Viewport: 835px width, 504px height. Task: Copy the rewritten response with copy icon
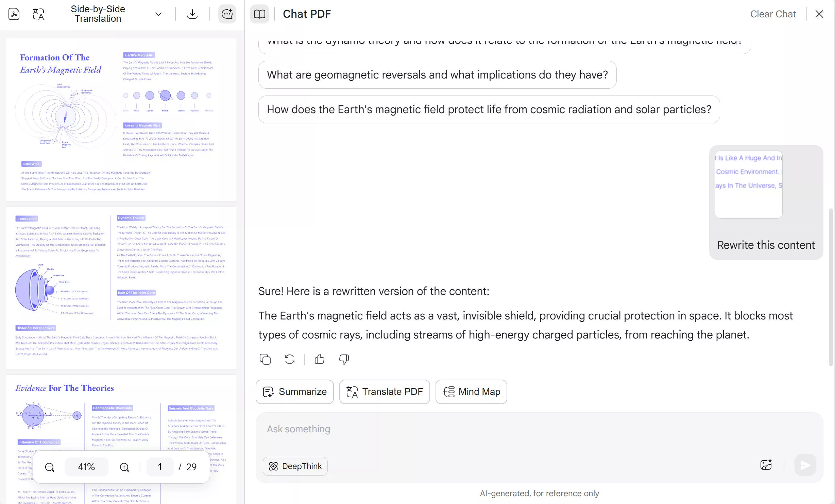tap(265, 359)
